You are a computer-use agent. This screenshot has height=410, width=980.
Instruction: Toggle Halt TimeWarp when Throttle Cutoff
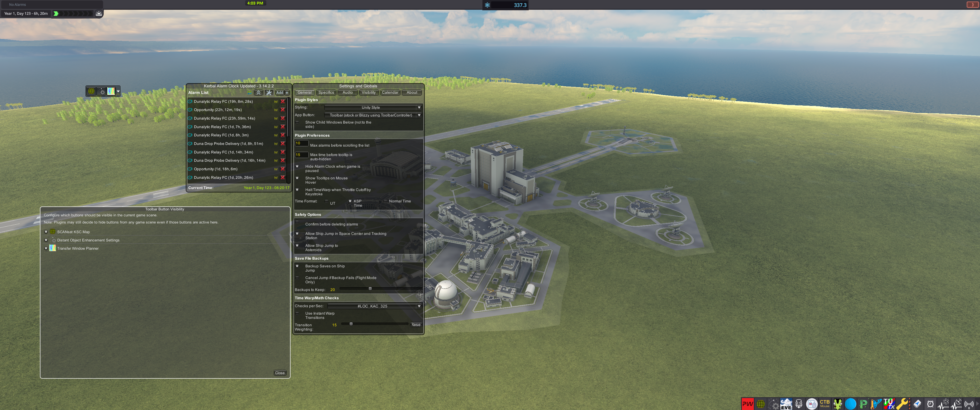pyautogui.click(x=297, y=190)
